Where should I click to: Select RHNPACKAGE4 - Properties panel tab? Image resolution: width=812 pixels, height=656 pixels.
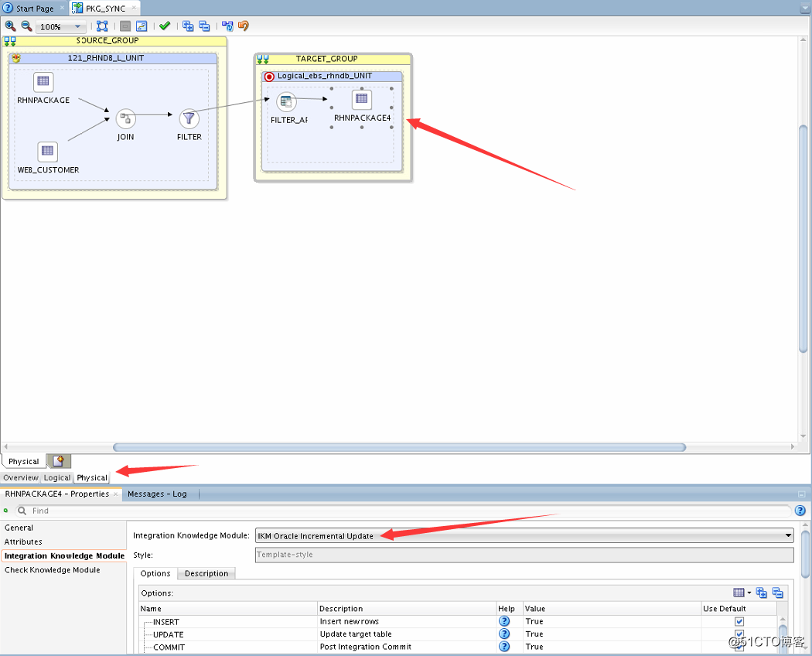tap(57, 494)
